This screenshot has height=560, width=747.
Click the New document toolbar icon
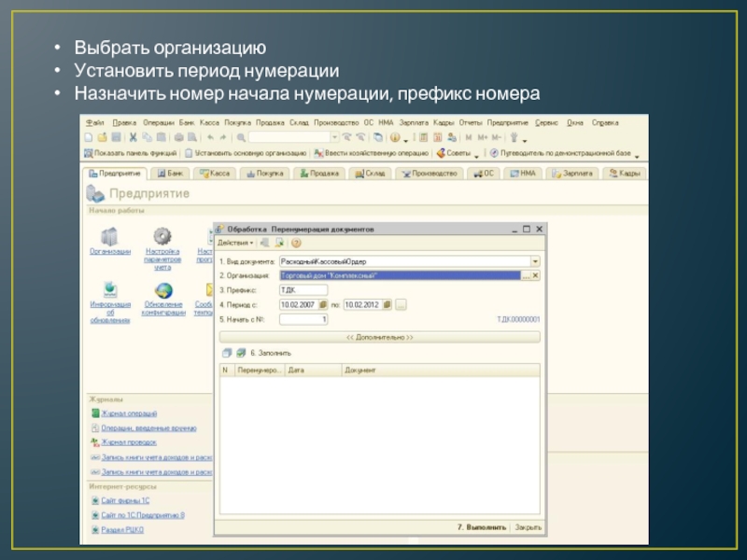[89, 137]
